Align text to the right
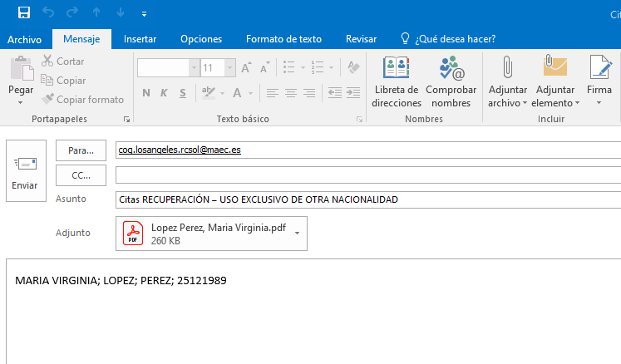This screenshot has height=364, width=621. click(309, 93)
